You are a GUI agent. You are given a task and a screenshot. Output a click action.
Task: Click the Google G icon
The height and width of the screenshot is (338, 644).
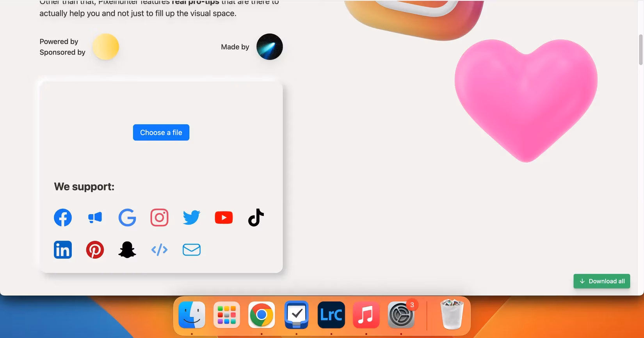tap(127, 217)
